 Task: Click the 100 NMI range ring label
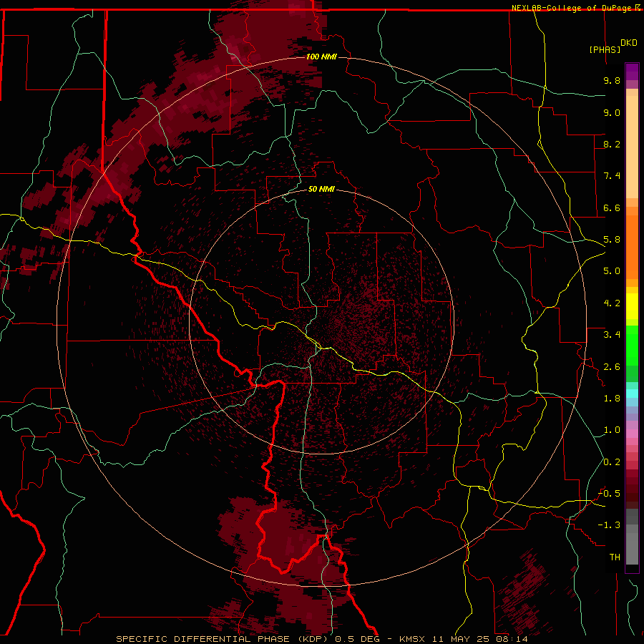pos(321,57)
